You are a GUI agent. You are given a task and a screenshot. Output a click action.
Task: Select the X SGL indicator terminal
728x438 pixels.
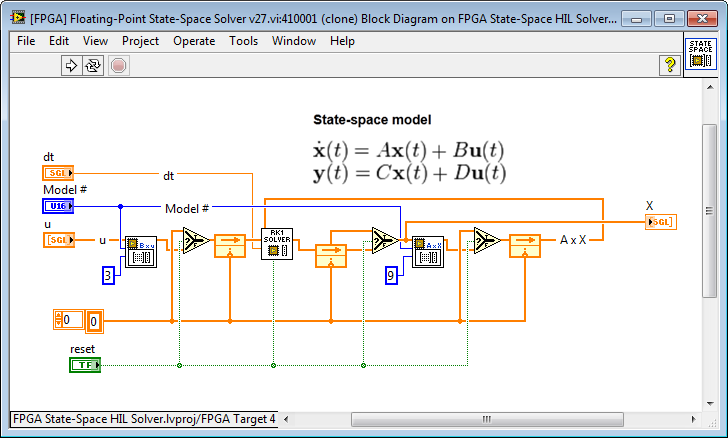[661, 222]
